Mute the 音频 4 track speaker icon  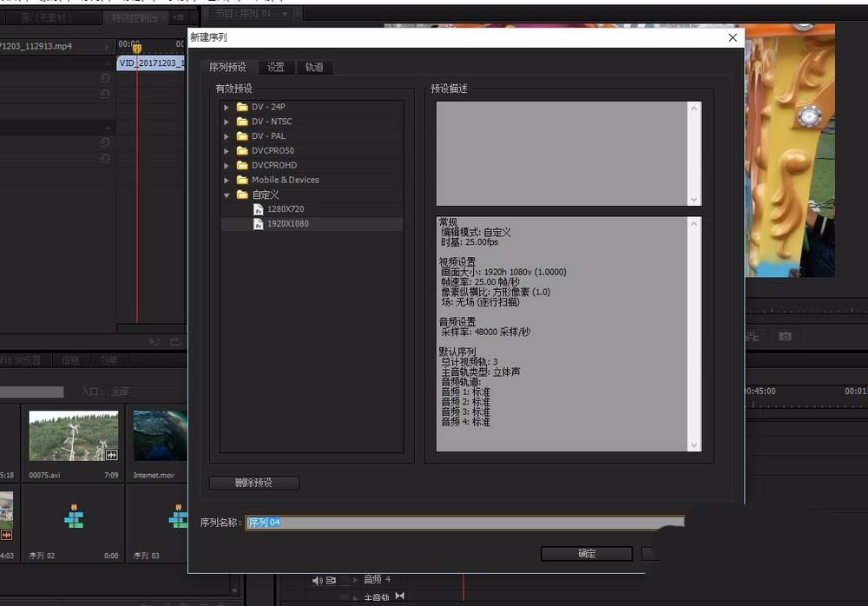point(318,580)
